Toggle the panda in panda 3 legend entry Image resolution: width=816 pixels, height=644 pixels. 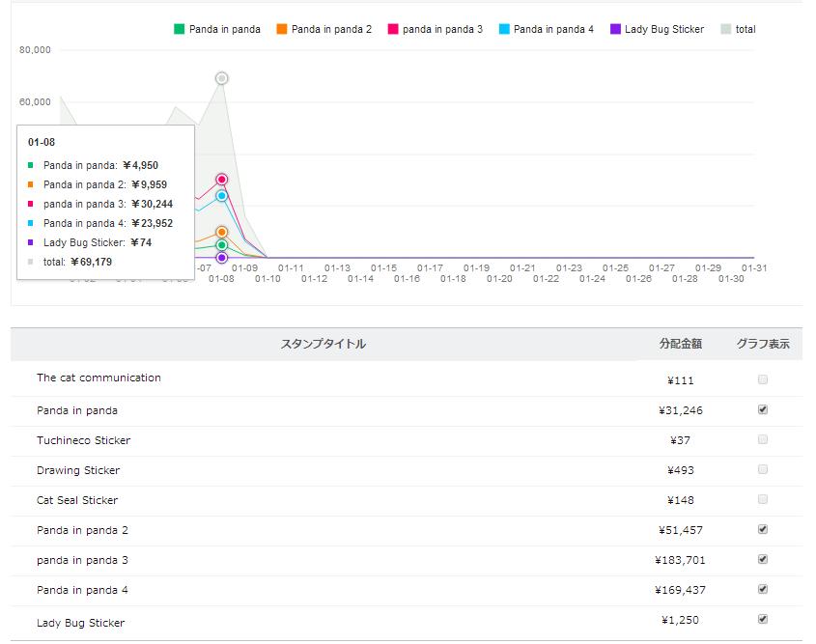click(x=435, y=29)
